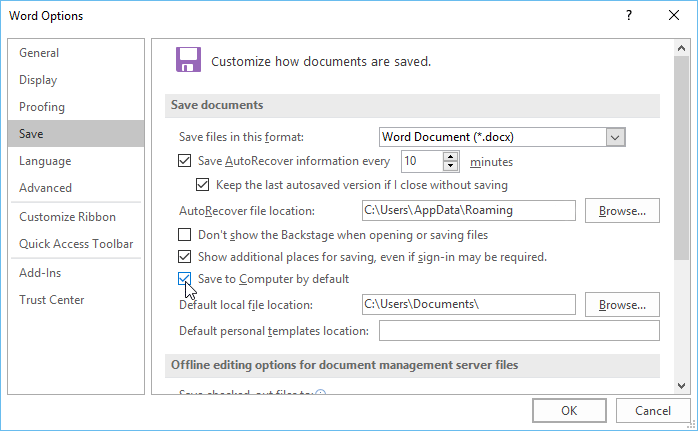This screenshot has width=698, height=431.
Task: Open the Trust Center section
Action: (52, 300)
